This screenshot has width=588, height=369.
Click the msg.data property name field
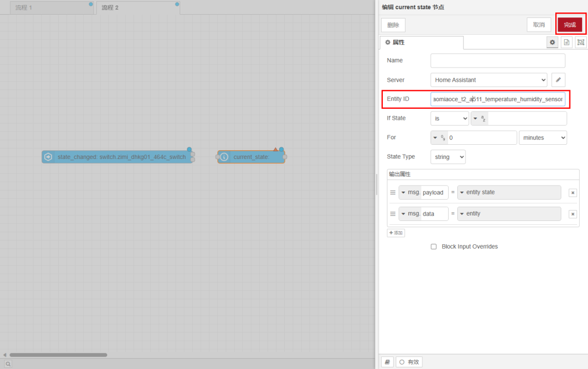coord(434,214)
